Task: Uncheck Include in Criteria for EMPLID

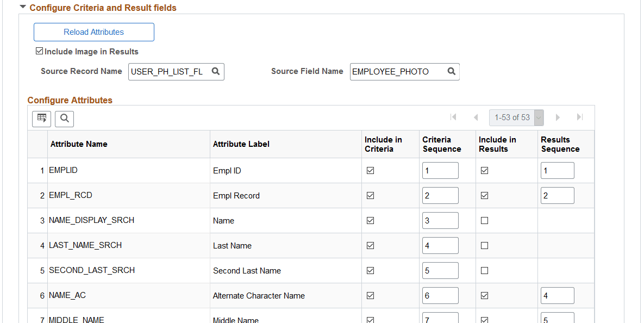Action: [x=370, y=170]
